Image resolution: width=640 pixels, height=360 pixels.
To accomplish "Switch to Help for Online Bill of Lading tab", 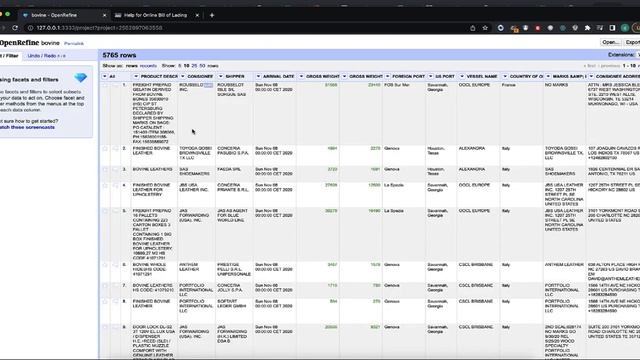I will coord(156,15).
